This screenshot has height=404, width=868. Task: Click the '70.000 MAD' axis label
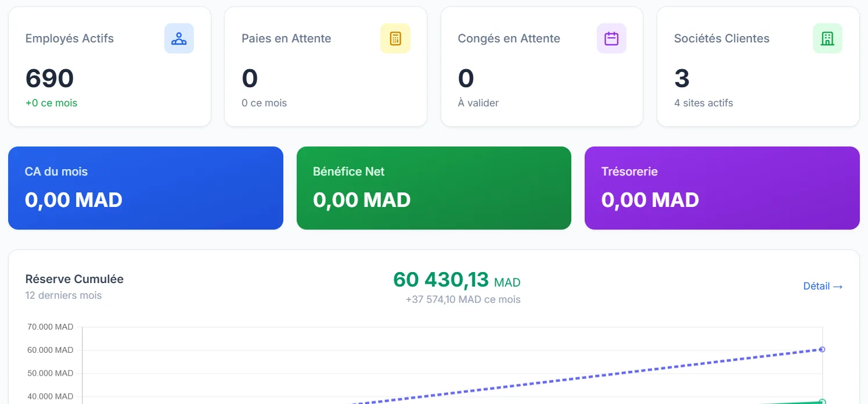point(51,327)
